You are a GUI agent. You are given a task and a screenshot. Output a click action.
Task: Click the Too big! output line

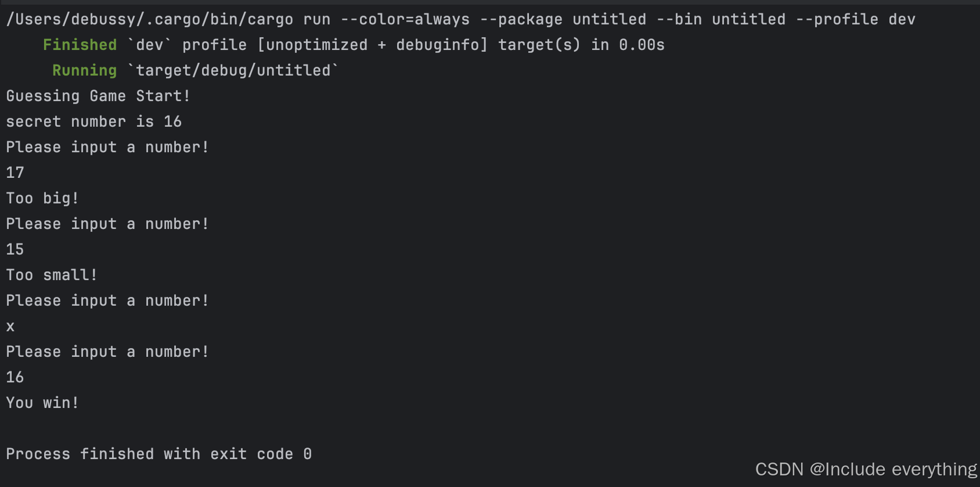point(42,198)
